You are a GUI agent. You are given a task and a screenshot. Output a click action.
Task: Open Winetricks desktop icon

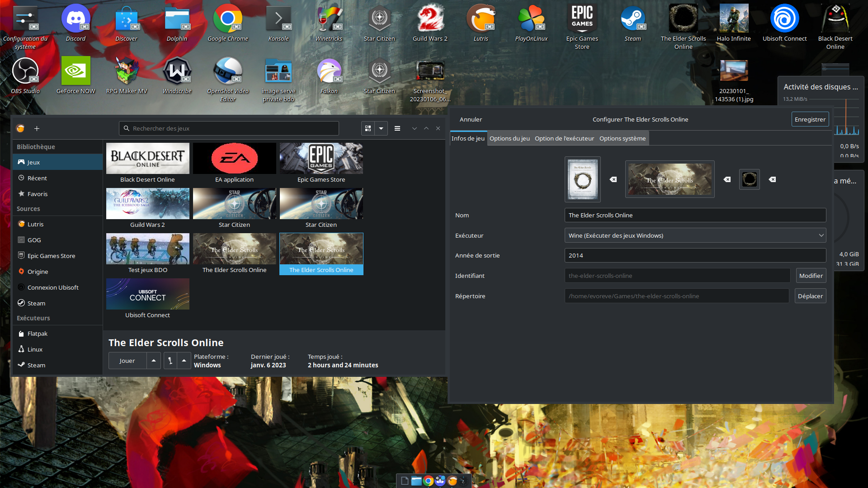point(329,23)
